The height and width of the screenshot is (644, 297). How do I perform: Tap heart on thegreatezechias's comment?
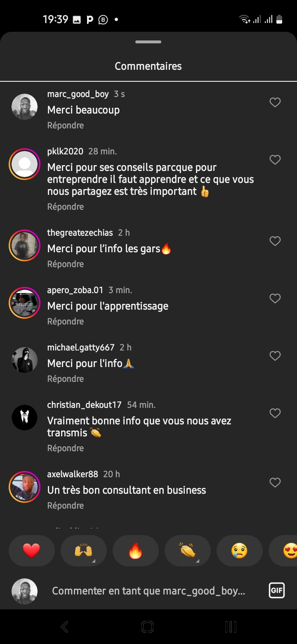[275, 241]
